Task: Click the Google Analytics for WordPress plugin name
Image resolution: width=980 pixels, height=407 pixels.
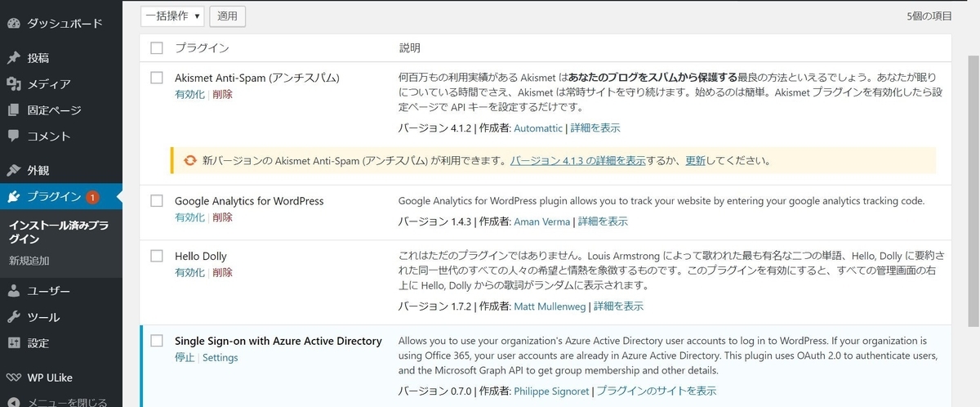Action: coord(249,201)
